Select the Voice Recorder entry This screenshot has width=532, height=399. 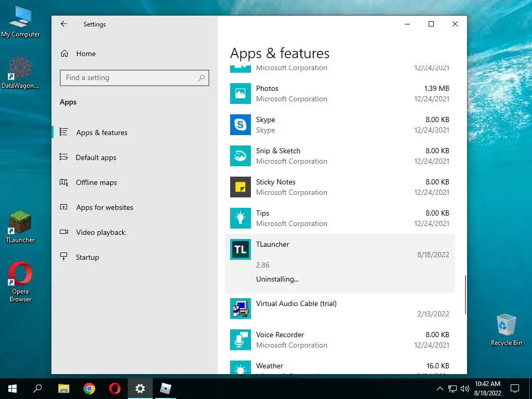280,335
